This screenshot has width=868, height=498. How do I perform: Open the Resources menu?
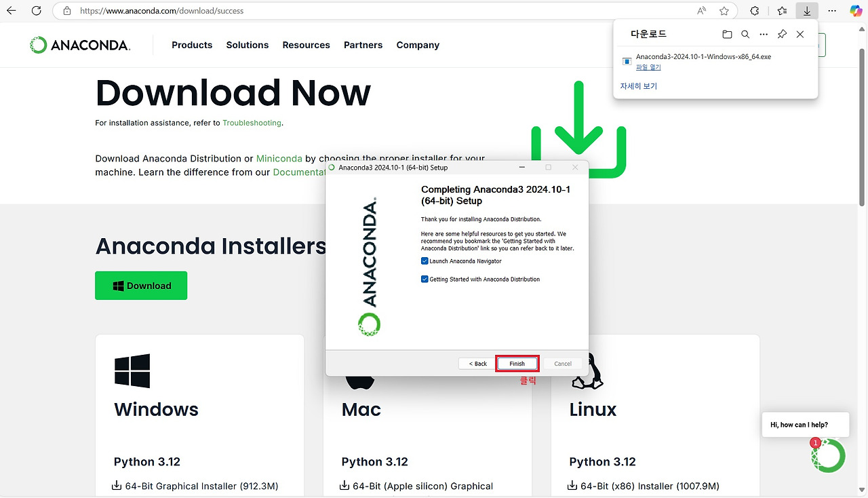tap(307, 45)
